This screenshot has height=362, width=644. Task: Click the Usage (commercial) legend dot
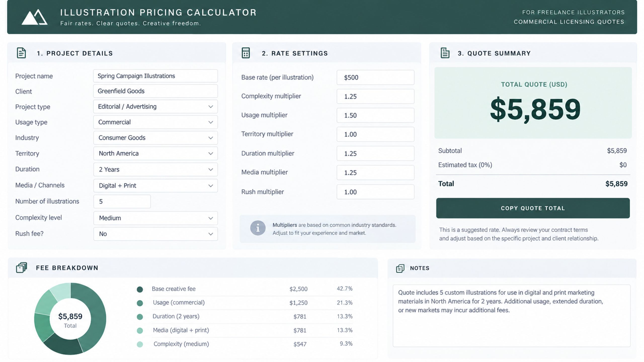pos(140,303)
